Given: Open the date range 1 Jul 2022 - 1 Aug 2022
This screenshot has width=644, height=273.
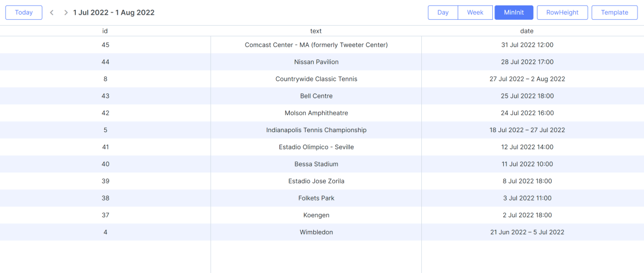Looking at the screenshot, I should click(x=114, y=13).
